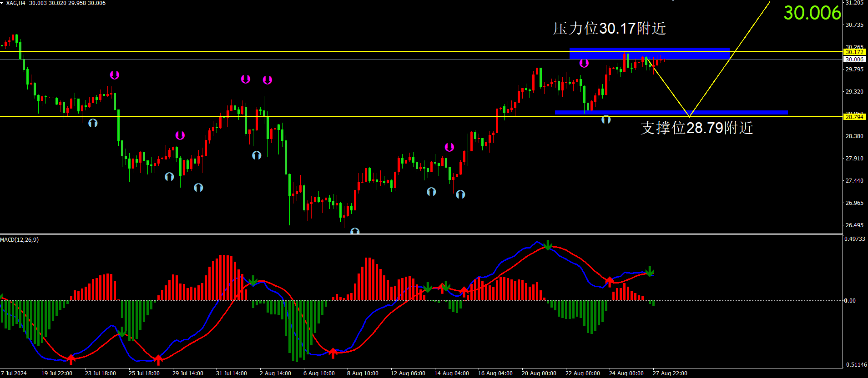
Task: Click the 2 Aug 14:00 time label
Action: [276, 373]
